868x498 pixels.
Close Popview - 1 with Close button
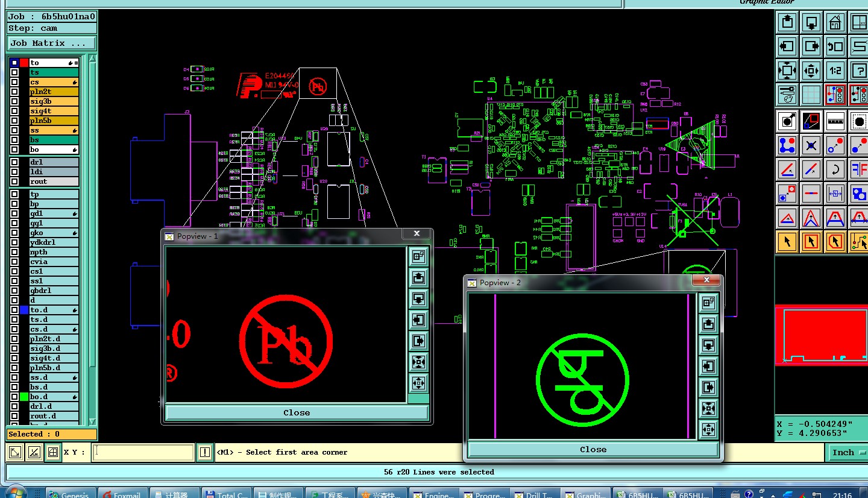point(297,413)
